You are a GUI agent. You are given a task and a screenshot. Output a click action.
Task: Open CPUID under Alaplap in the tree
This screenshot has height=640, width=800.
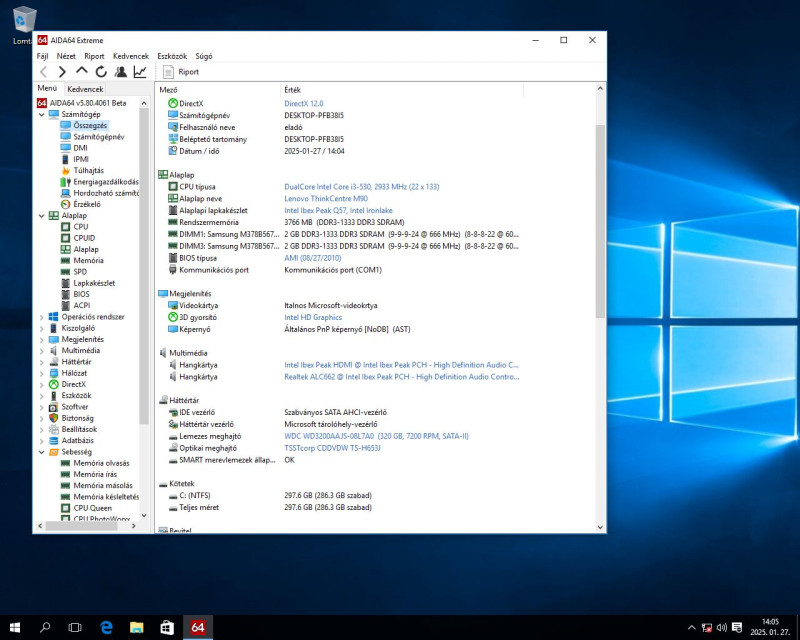point(85,238)
